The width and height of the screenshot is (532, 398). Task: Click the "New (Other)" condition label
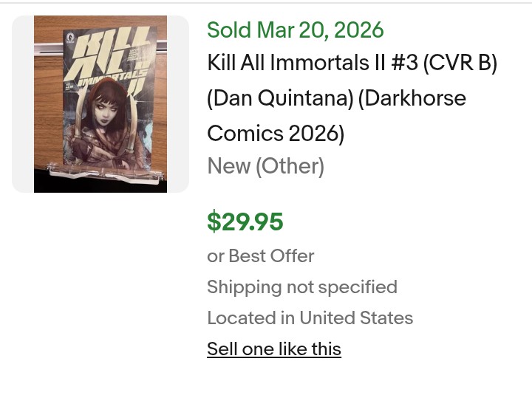[265, 166]
